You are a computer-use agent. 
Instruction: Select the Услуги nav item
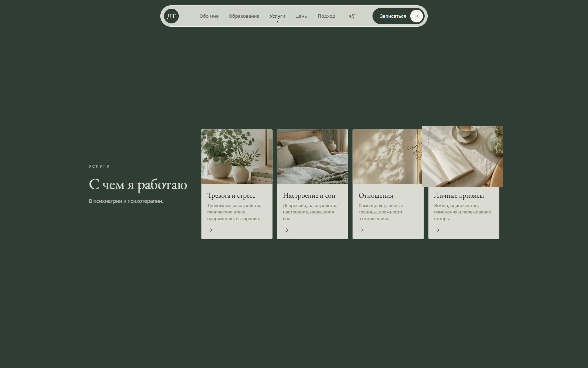click(x=277, y=16)
